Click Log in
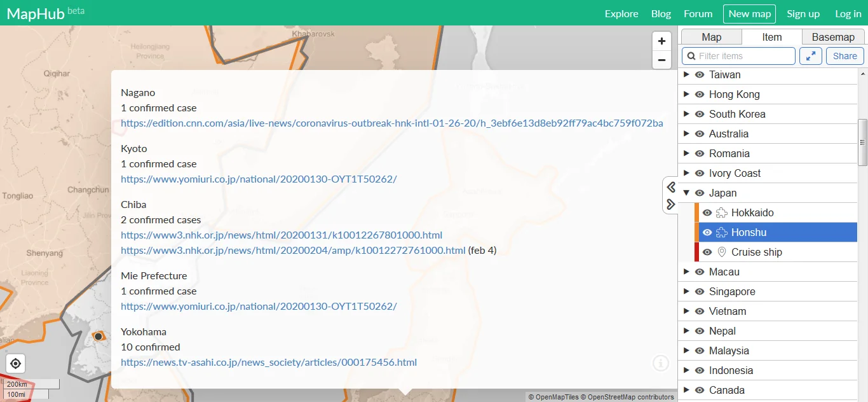868x402 pixels. [x=848, y=13]
